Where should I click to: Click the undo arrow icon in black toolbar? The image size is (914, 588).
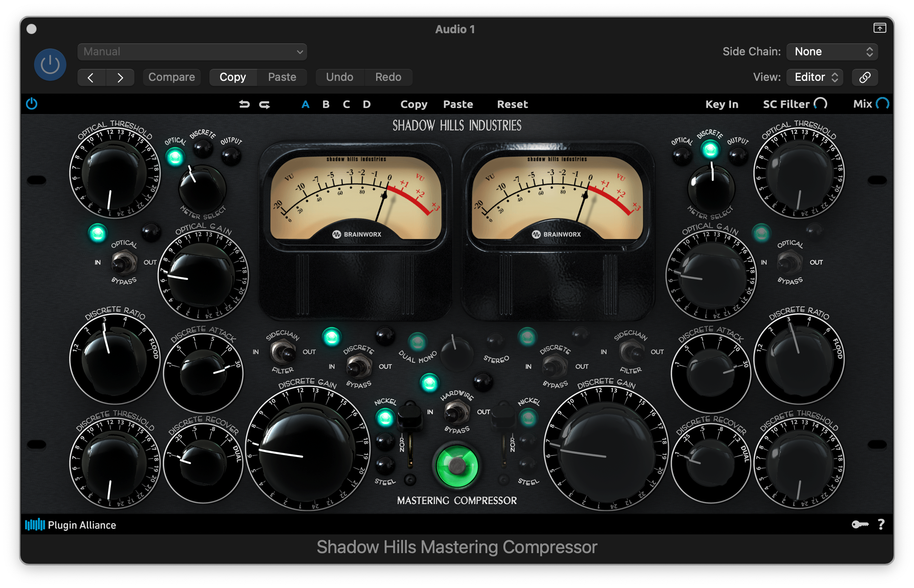[245, 104]
